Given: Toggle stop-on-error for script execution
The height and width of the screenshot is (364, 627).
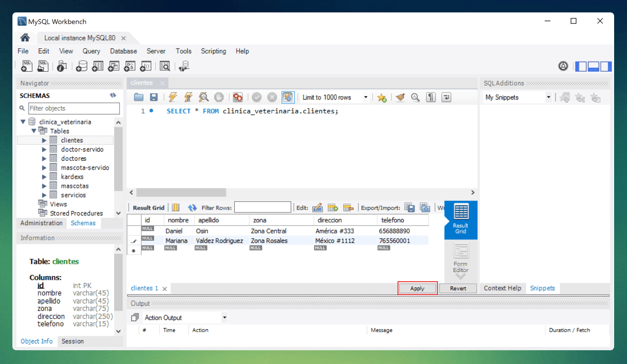Looking at the screenshot, I should click(x=237, y=97).
